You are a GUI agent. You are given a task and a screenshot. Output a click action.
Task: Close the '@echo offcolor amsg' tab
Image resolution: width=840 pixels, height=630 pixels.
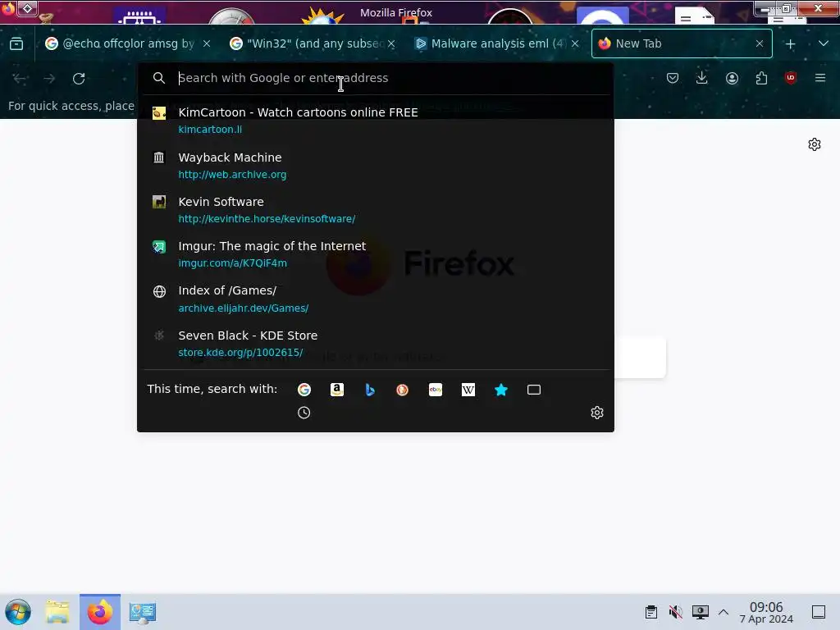[x=207, y=44]
